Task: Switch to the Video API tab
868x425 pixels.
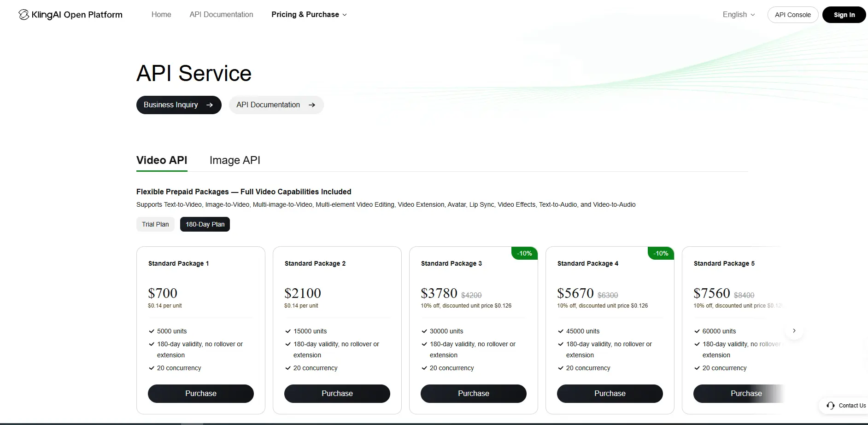Action: [162, 160]
